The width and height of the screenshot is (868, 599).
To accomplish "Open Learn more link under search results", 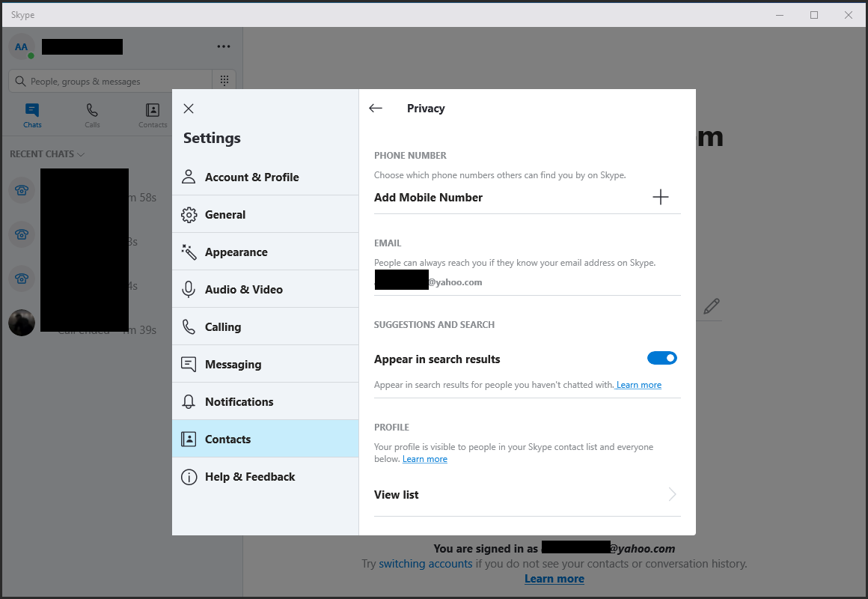I will tap(639, 385).
